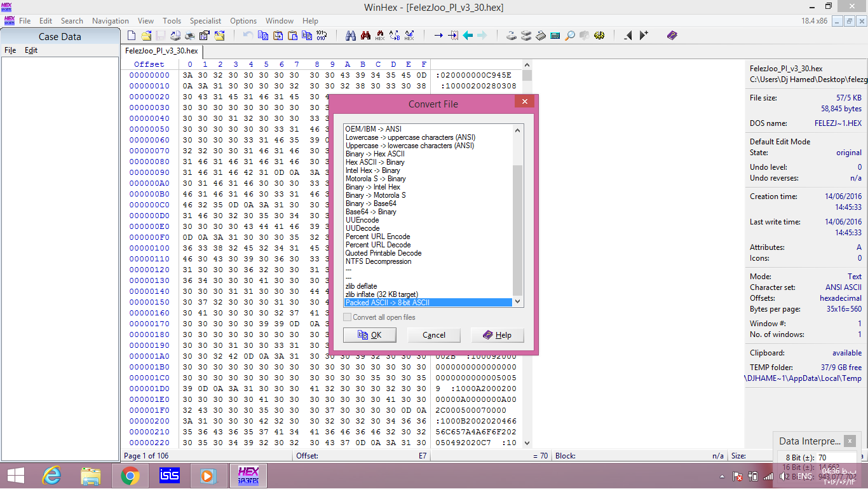Image resolution: width=868 pixels, height=489 pixels.
Task: Click the Open RAM chip icon
Action: click(x=541, y=36)
